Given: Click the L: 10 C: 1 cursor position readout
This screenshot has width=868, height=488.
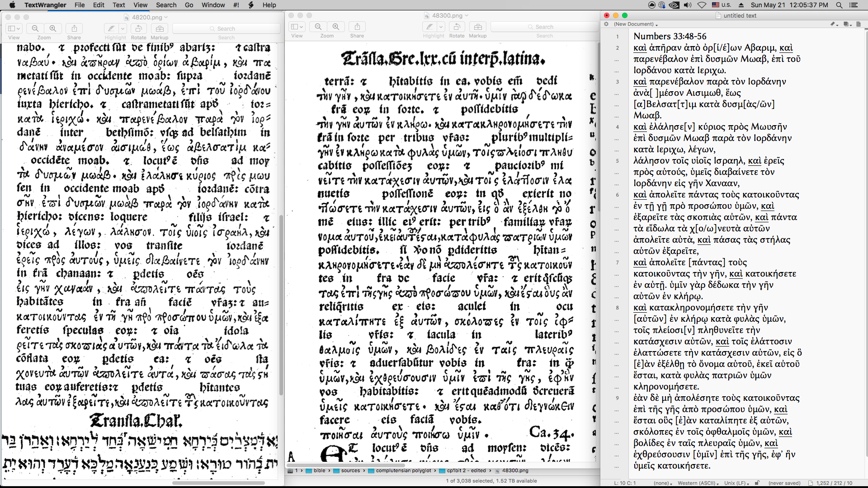Looking at the screenshot, I should coord(625,483).
